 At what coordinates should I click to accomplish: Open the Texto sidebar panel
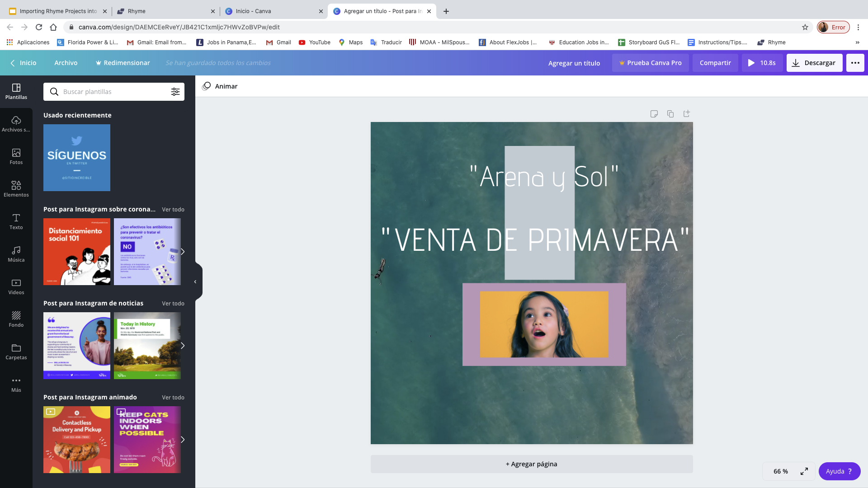tap(16, 221)
